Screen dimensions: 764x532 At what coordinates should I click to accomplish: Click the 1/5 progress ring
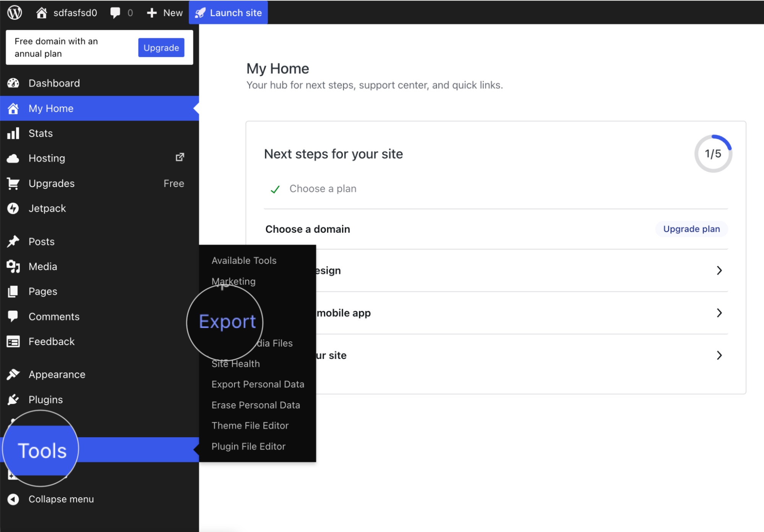pos(713,154)
